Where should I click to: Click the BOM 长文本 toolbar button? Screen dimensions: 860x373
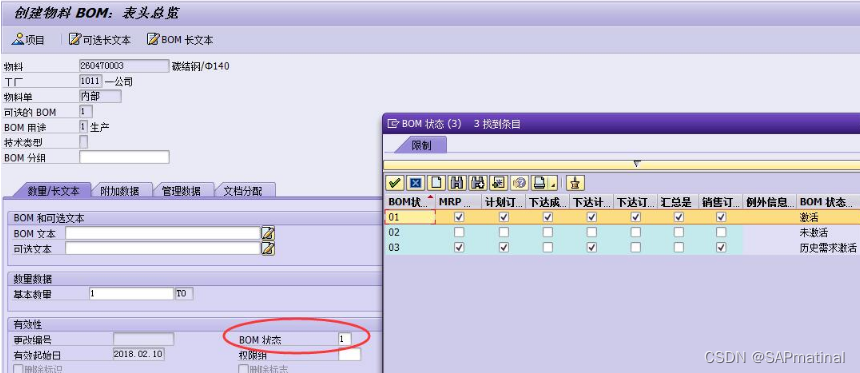point(180,40)
